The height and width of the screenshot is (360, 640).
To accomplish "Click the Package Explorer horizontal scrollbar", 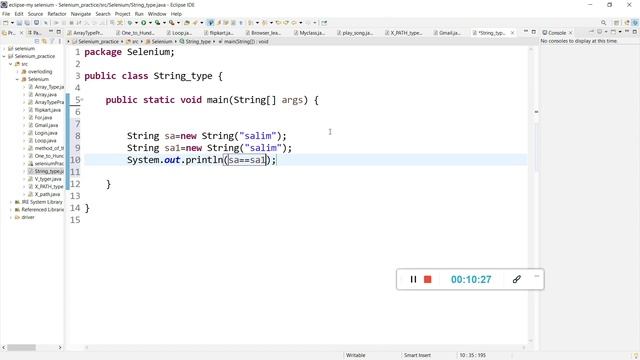I will click(22, 347).
